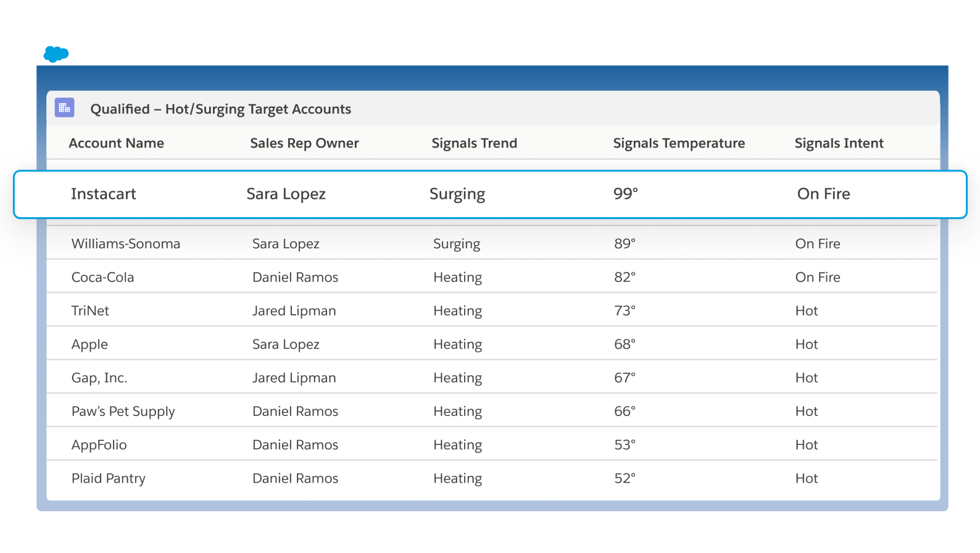
Task: Click the 99° temperature value
Action: pyautogui.click(x=626, y=194)
